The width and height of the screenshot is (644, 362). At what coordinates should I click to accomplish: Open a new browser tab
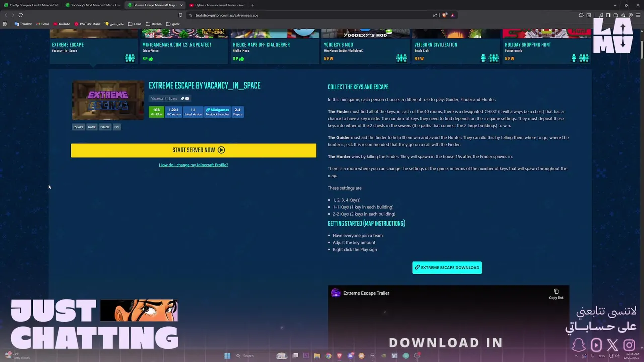[x=253, y=5]
